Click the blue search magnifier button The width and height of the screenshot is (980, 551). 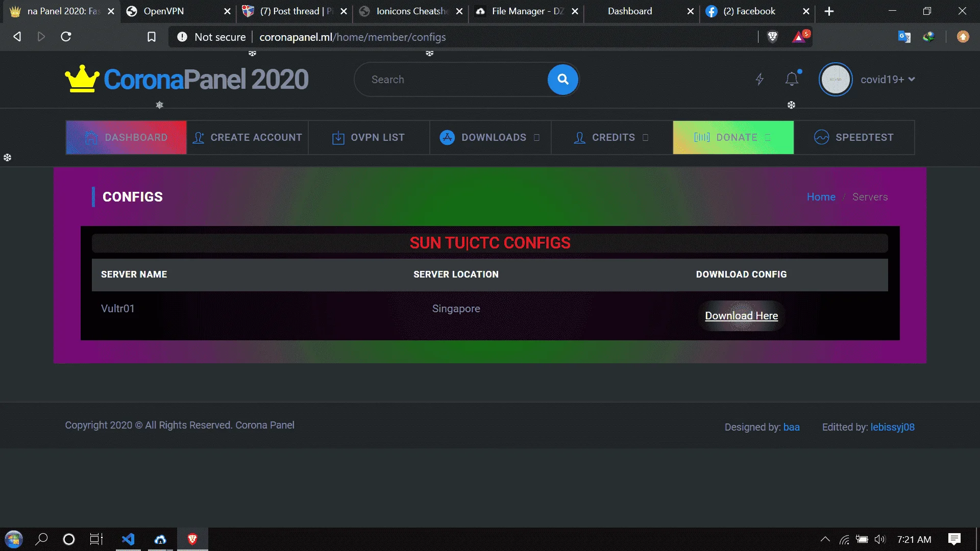(563, 79)
